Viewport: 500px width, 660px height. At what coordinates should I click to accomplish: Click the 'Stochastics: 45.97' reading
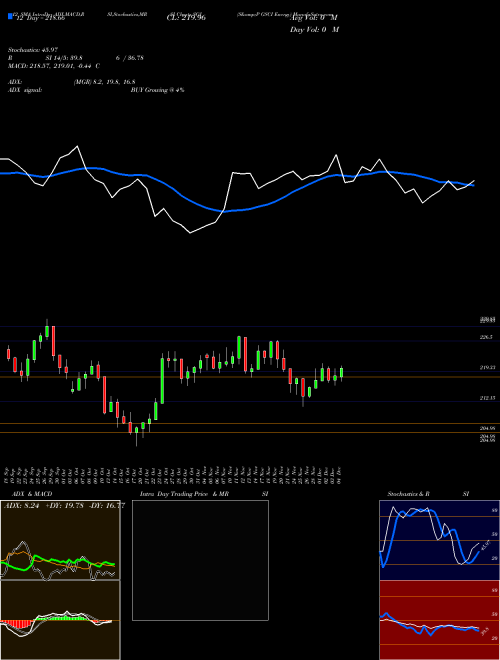33,50
